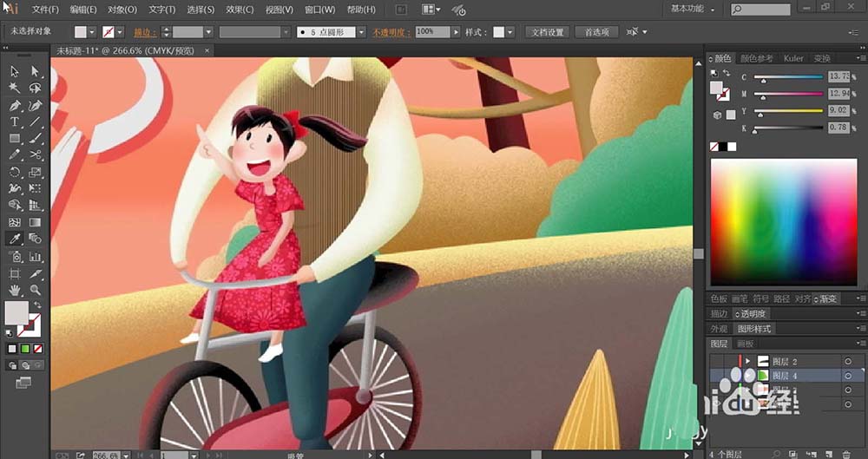This screenshot has width=868, height=459.
Task: Select the Pen tool
Action: 15,105
